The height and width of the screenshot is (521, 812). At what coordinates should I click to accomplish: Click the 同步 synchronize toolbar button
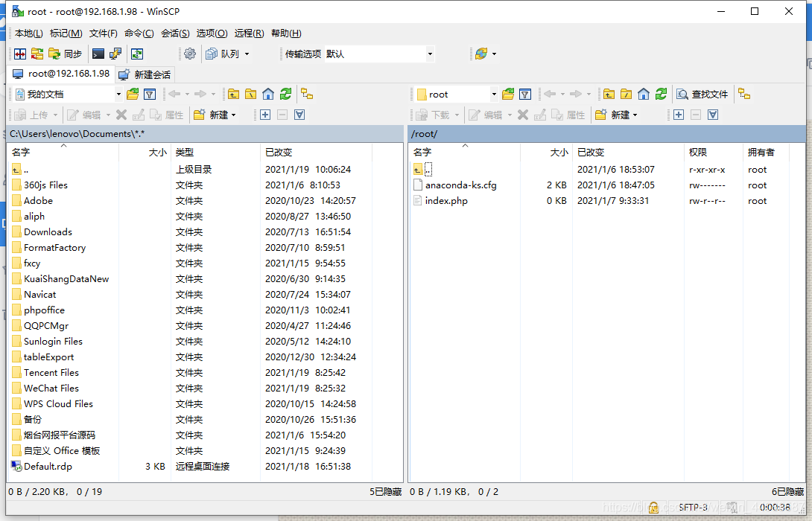coord(66,54)
